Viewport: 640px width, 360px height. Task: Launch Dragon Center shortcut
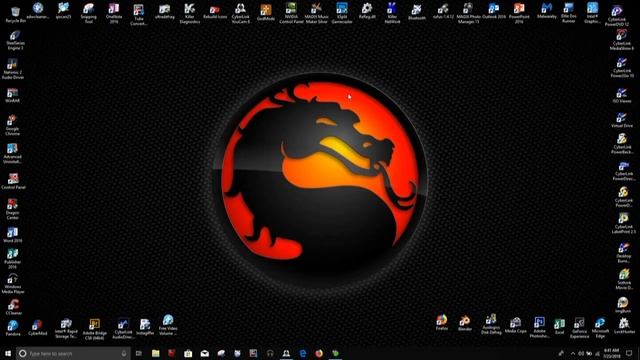pyautogui.click(x=12, y=209)
